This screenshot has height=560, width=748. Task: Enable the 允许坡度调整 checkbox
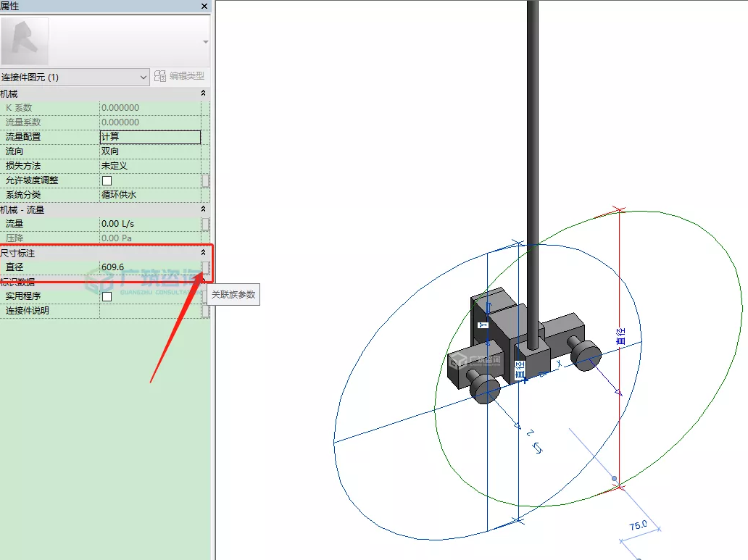(x=107, y=180)
